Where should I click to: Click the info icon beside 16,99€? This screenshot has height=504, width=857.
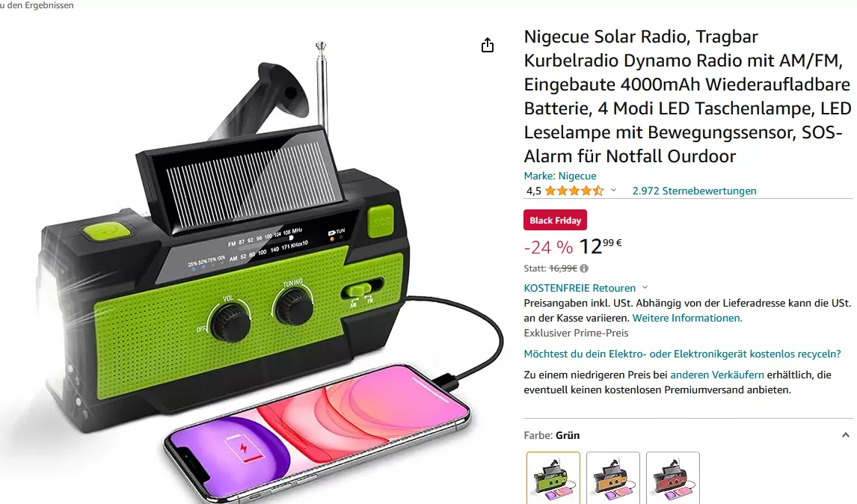tap(584, 268)
